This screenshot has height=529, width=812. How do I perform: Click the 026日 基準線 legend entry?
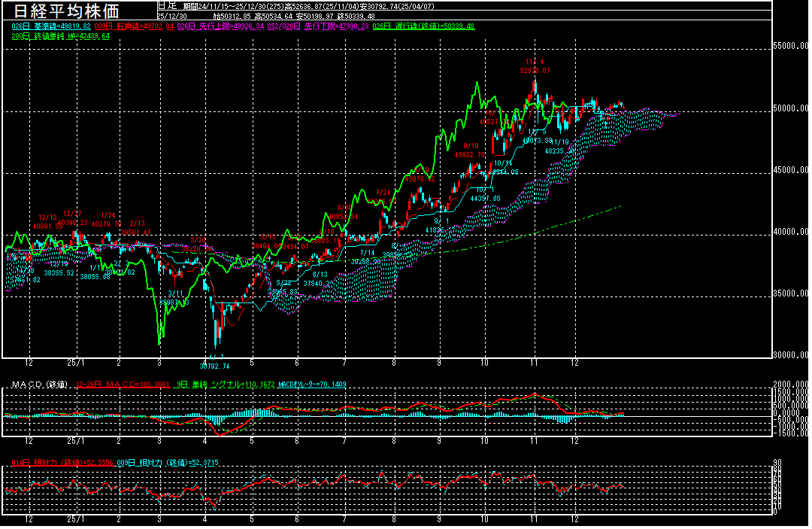click(x=52, y=26)
